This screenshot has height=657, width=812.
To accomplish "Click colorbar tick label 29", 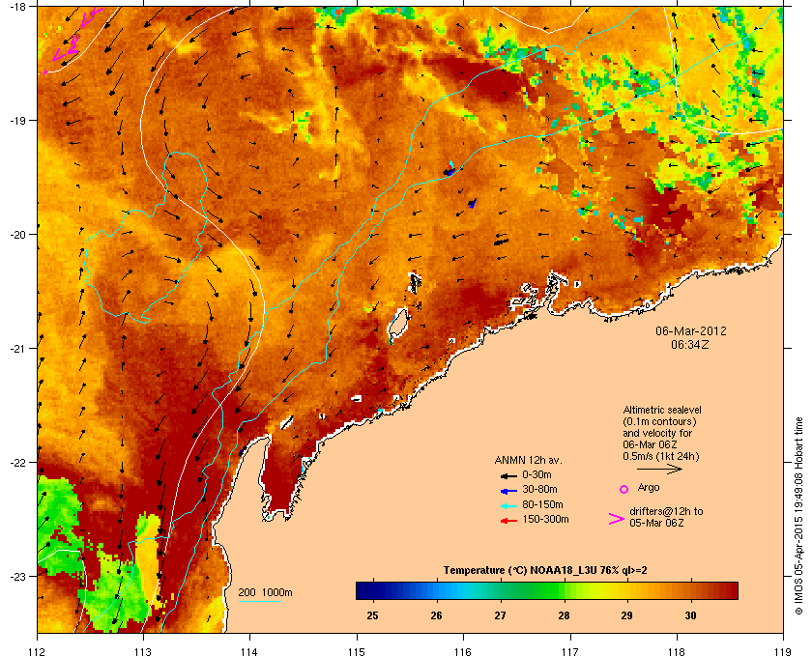I will click(x=627, y=615).
